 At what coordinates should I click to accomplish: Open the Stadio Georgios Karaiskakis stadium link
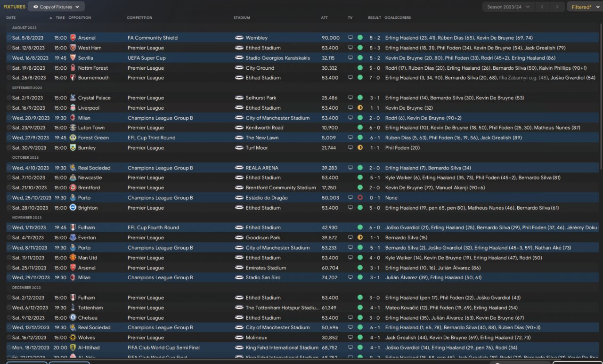pyautogui.click(x=278, y=58)
